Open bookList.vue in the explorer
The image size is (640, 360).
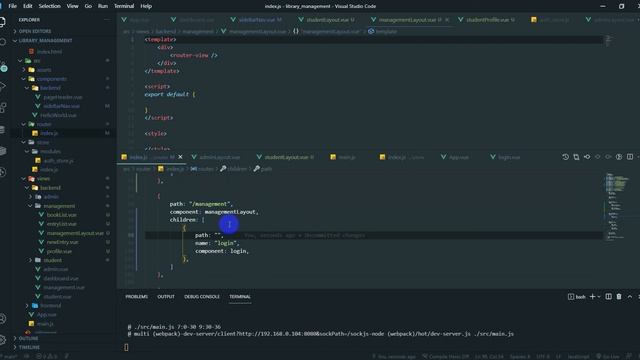61,215
